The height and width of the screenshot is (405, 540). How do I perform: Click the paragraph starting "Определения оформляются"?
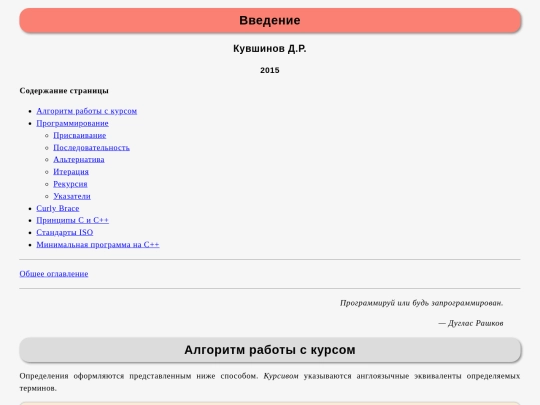pyautogui.click(x=270, y=382)
